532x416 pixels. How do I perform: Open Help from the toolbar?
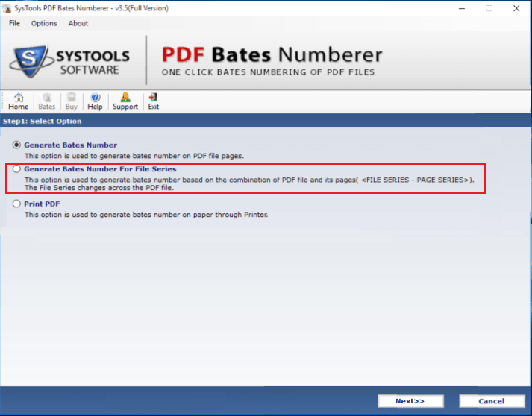pos(95,101)
